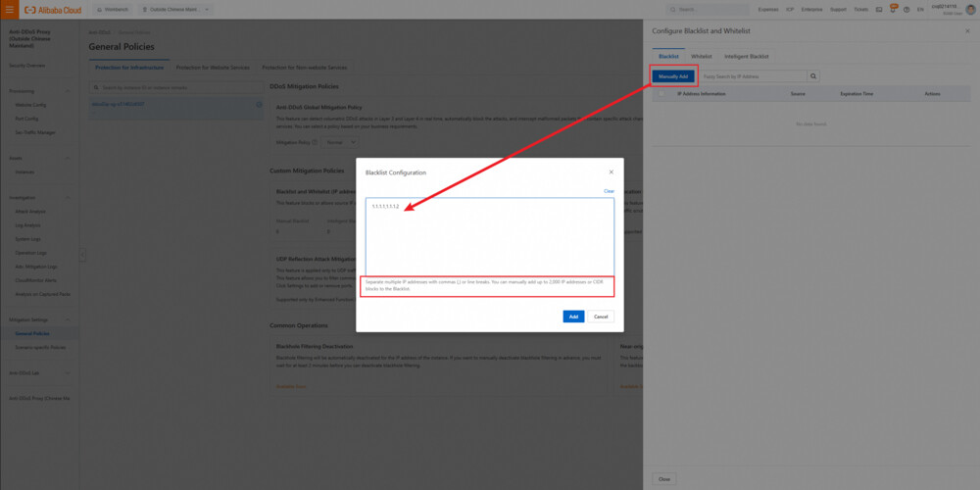This screenshot has height=490, width=980.
Task: Open Enterprise in the top menu
Action: tap(811, 10)
